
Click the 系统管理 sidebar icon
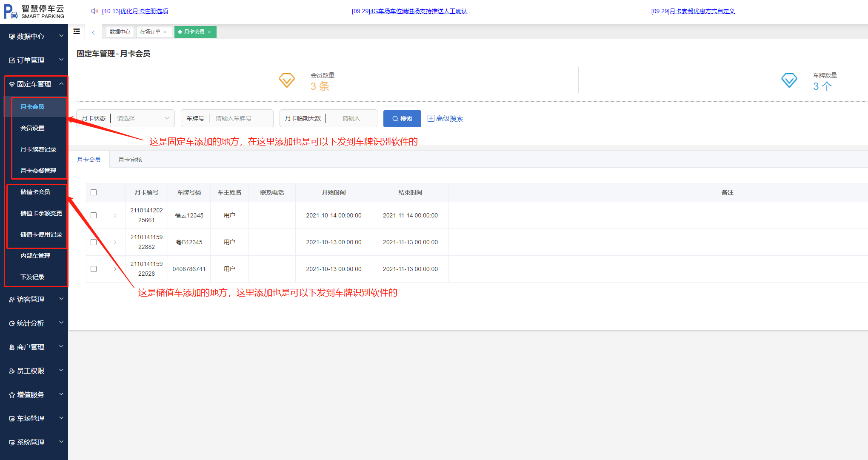point(12,443)
